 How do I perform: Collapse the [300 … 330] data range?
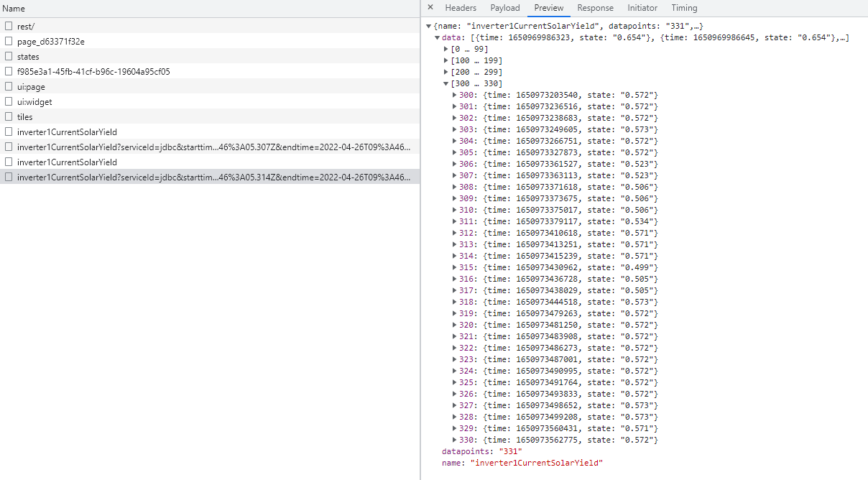pyautogui.click(x=446, y=83)
